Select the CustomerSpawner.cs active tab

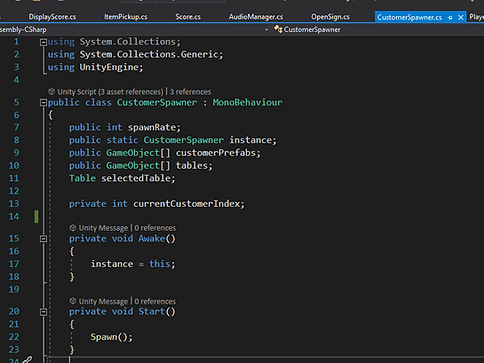(x=410, y=17)
